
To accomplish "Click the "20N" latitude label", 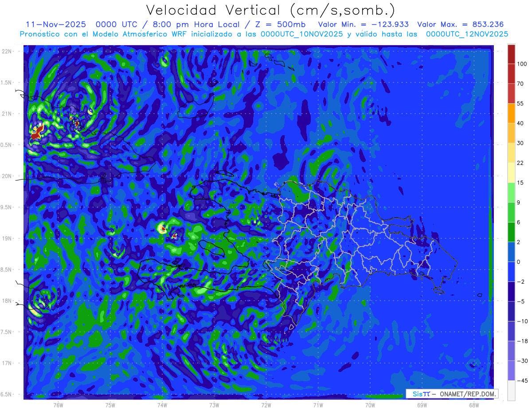I will (8, 176).
